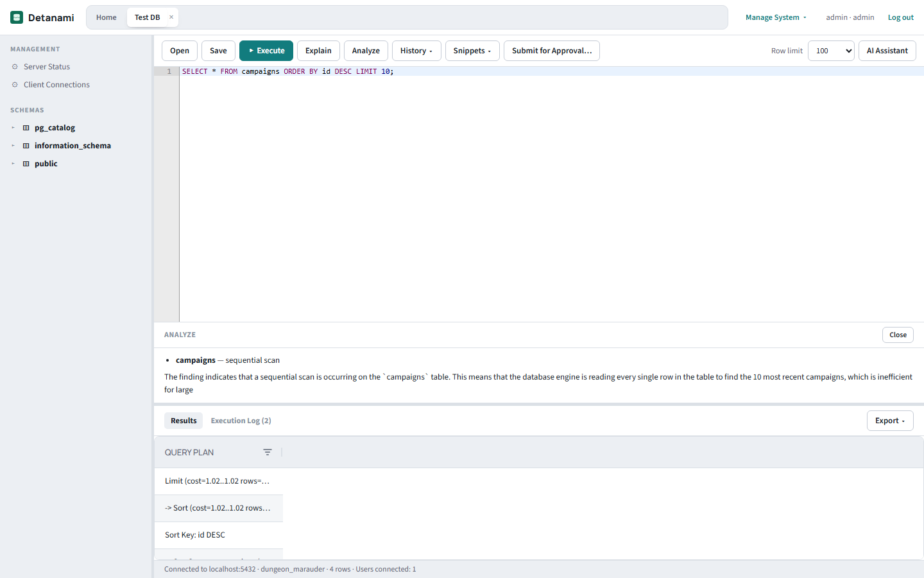Log out of the session
This screenshot has width=924, height=578.
point(901,17)
